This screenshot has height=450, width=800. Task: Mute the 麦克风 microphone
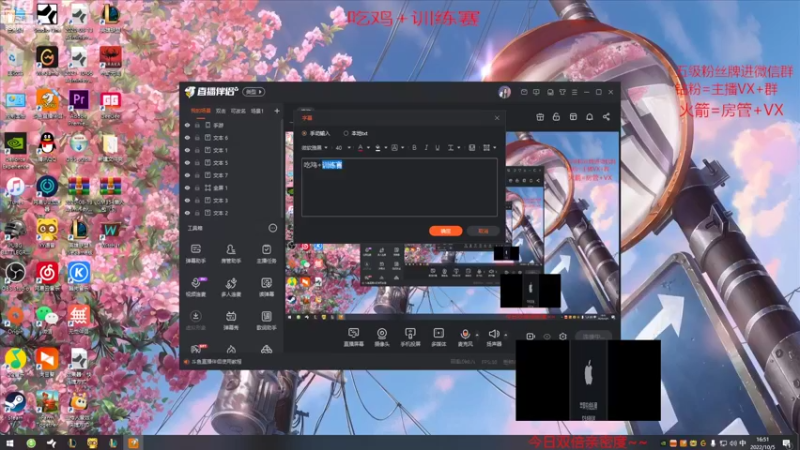[x=465, y=337]
